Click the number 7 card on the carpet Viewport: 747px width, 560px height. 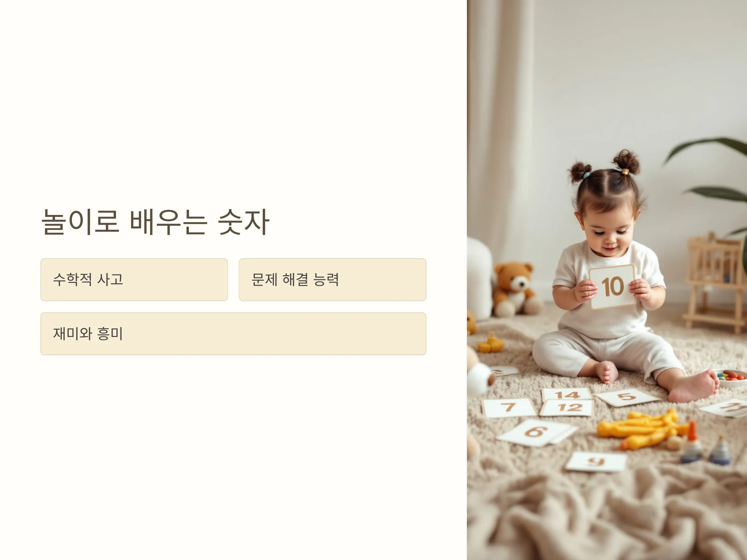[509, 408]
